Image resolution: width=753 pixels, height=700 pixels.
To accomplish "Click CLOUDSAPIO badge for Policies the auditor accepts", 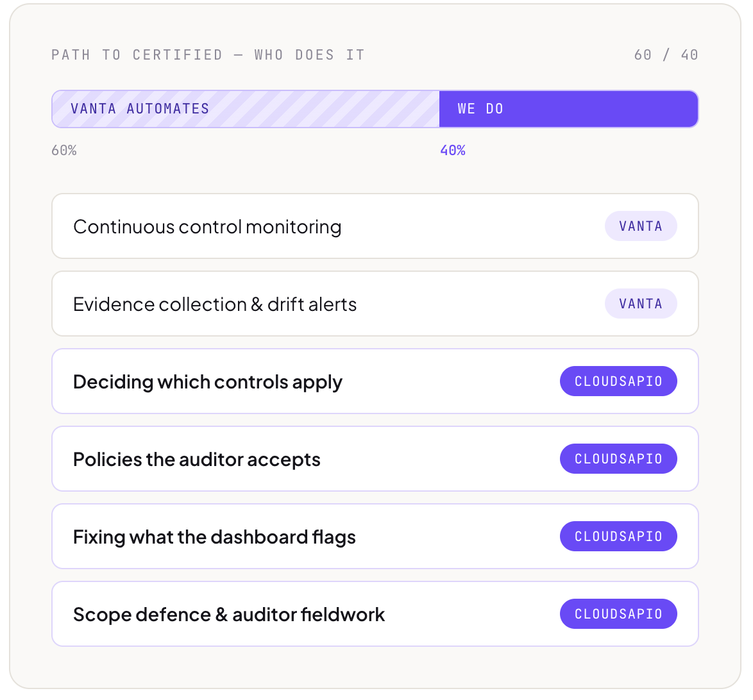I will click(618, 459).
